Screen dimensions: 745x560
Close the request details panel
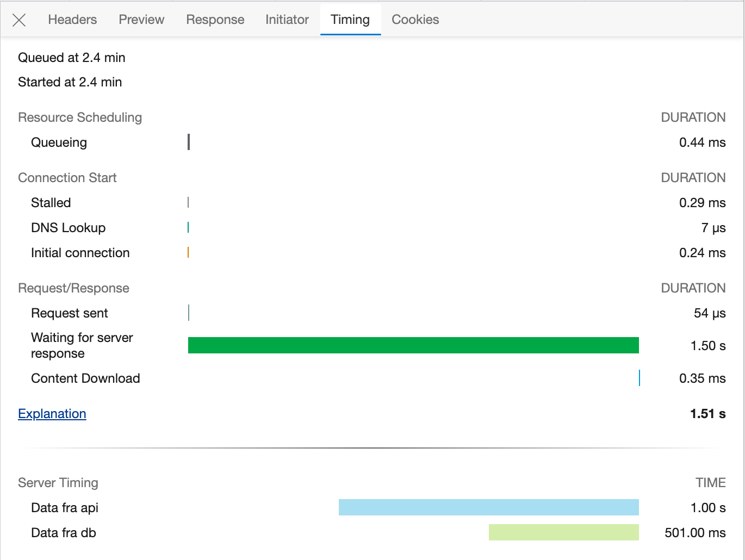[19, 20]
